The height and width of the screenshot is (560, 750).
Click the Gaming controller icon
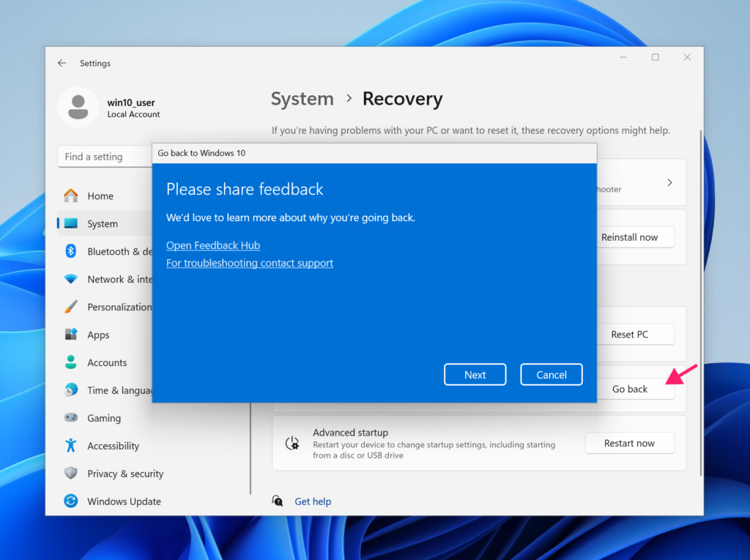(x=71, y=417)
